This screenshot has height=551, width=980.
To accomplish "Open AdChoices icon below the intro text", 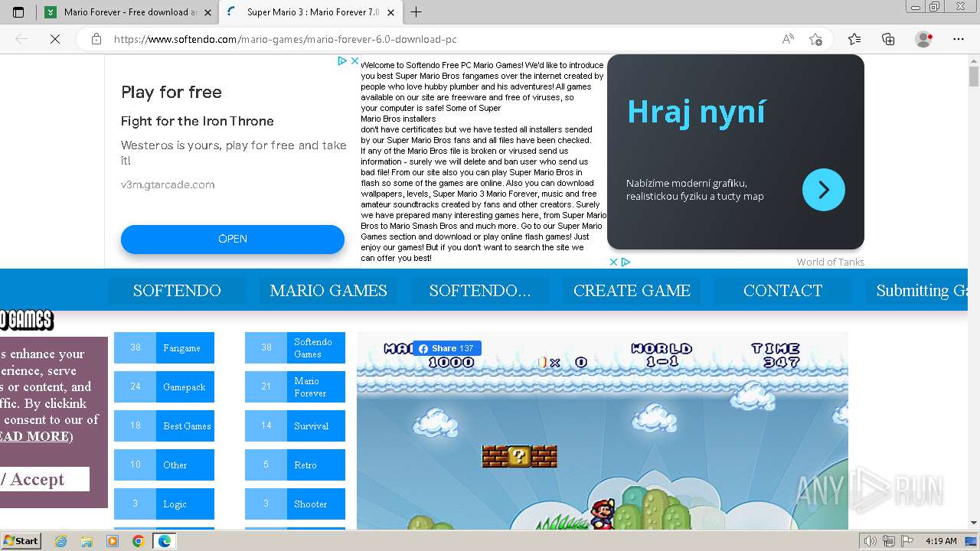I will click(x=626, y=262).
